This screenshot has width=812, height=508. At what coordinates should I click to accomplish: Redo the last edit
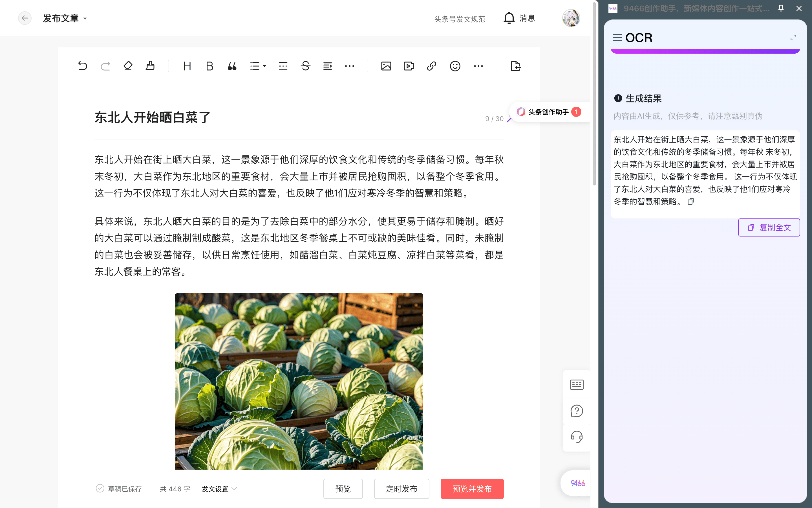[x=105, y=66]
